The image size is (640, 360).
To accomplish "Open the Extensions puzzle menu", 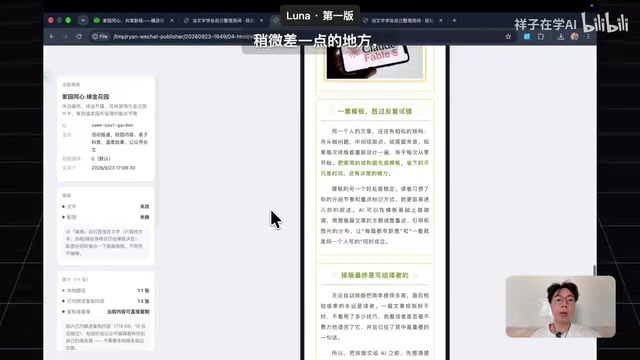I will point(541,37).
